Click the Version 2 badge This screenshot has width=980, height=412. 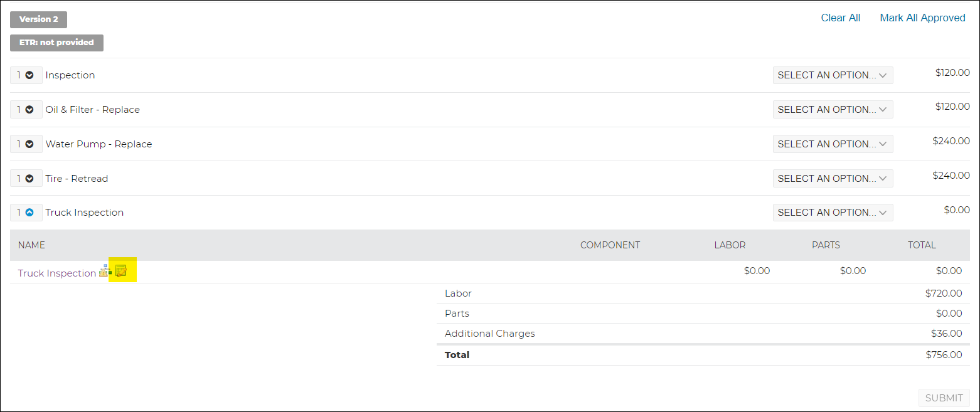click(x=38, y=19)
